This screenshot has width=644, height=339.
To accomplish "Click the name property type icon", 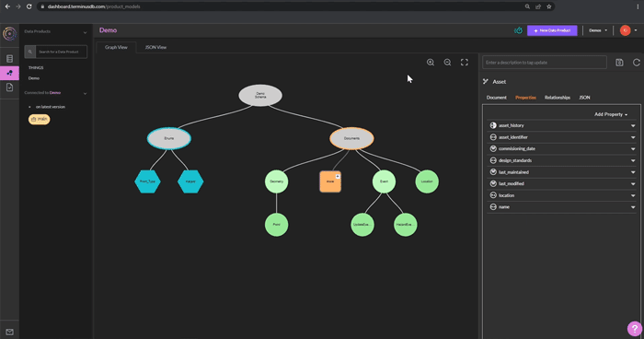I will point(493,207).
